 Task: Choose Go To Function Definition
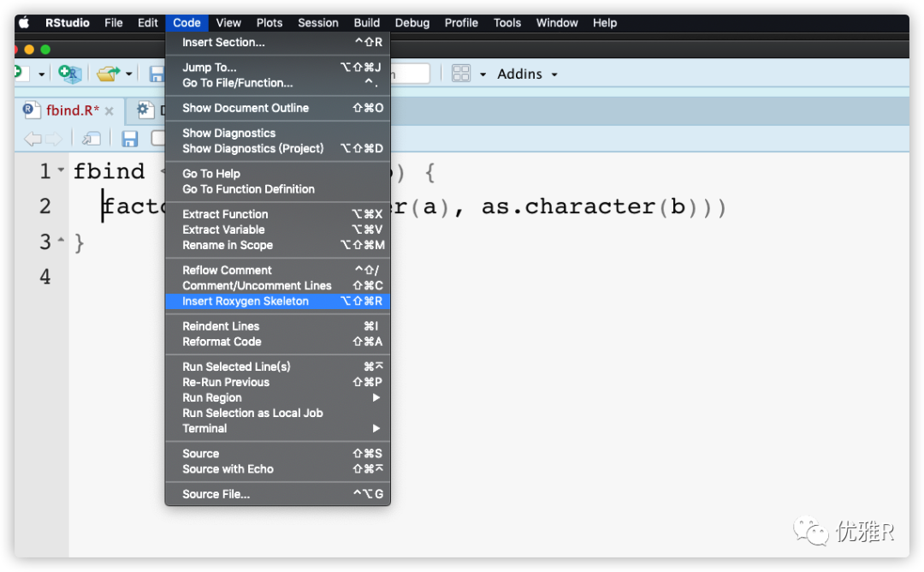pyautogui.click(x=277, y=189)
